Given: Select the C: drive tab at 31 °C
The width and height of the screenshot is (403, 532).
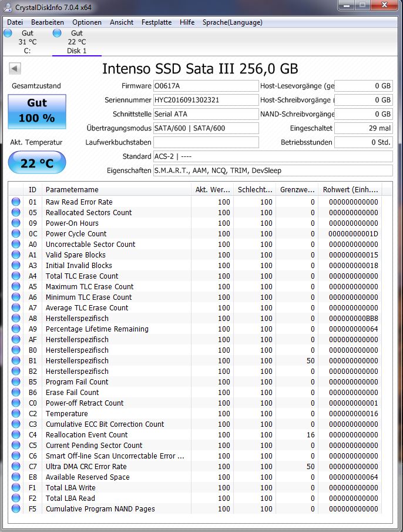Looking at the screenshot, I should (27, 42).
